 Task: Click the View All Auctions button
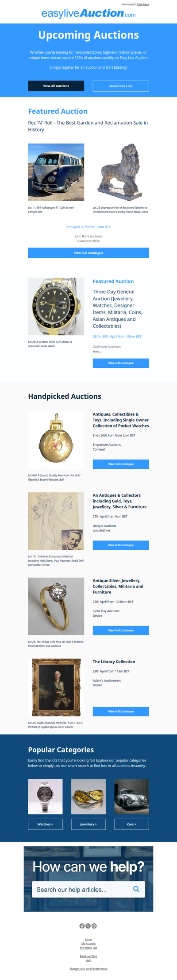[x=56, y=86]
